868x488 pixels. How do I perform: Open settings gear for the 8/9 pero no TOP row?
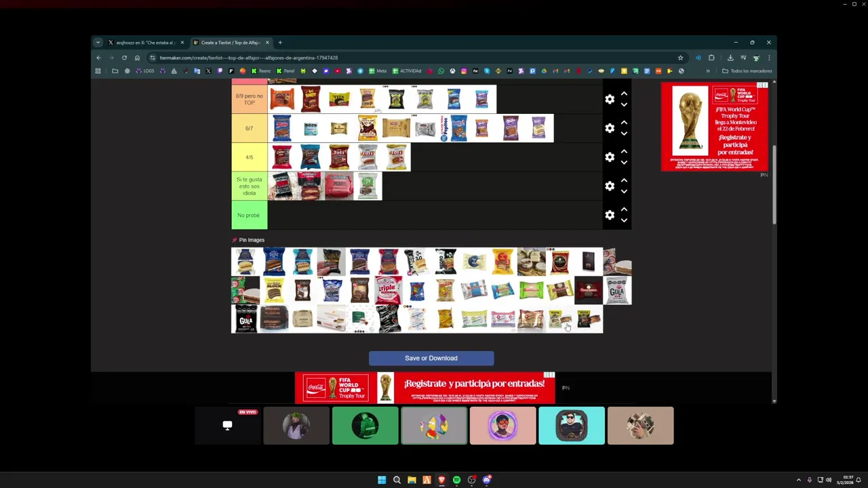[610, 100]
